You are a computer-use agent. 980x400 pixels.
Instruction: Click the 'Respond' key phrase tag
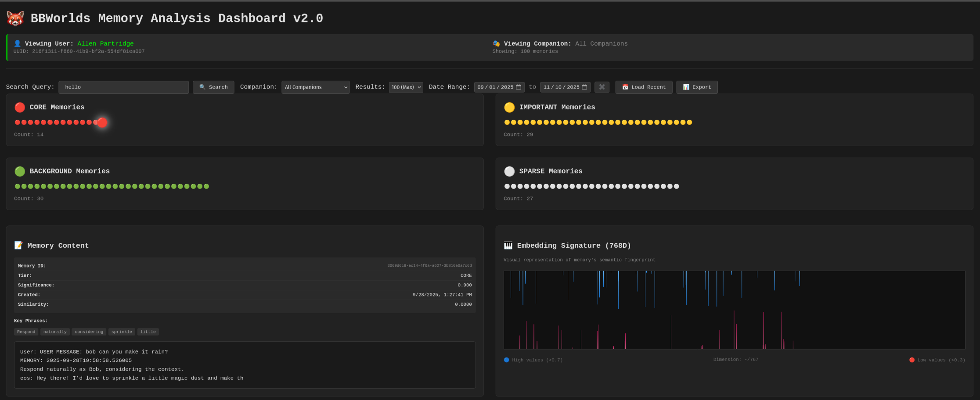(26, 332)
